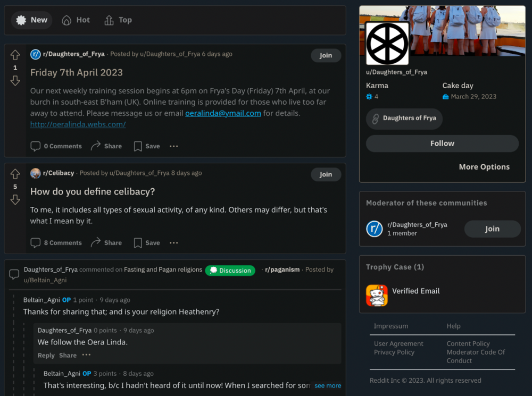Viewport: 532px width, 396px height.
Task: Expand comment with see more
Action: pos(328,385)
